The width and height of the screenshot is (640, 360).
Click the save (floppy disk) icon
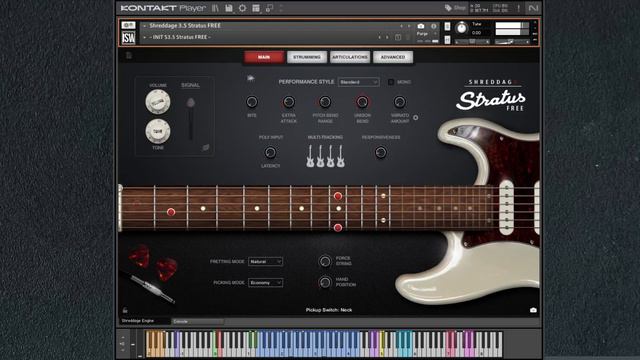tap(229, 8)
